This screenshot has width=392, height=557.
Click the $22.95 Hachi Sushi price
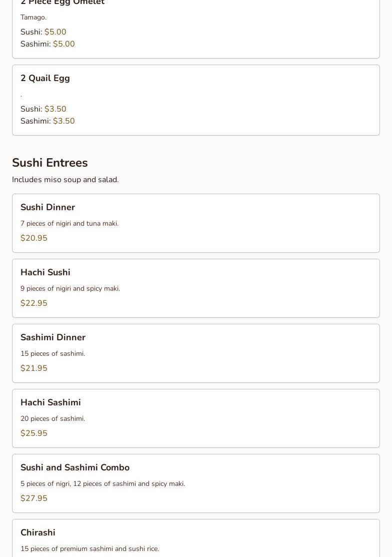33,303
